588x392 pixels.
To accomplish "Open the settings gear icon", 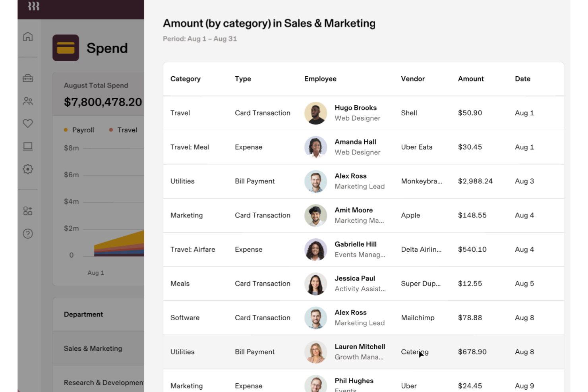I will click(27, 169).
